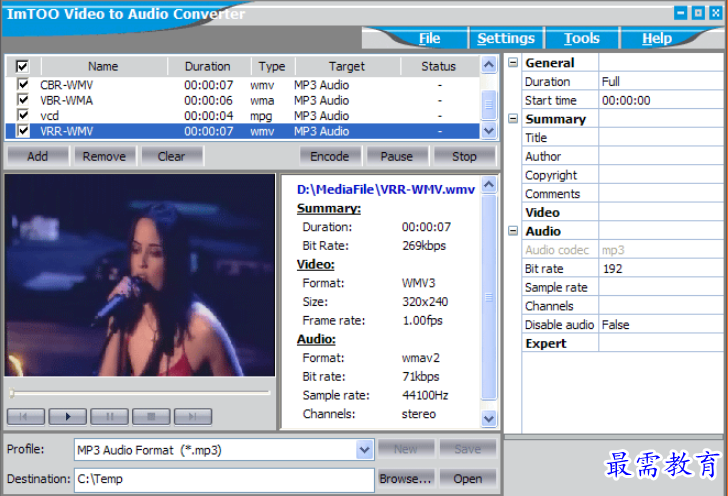
Task: Click the Pause encoding button
Action: click(396, 157)
